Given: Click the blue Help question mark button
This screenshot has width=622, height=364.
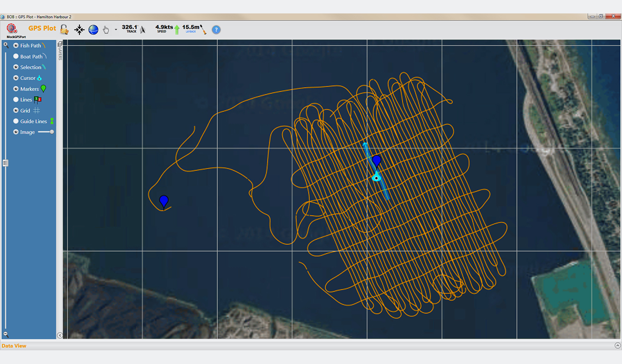Looking at the screenshot, I should [216, 30].
